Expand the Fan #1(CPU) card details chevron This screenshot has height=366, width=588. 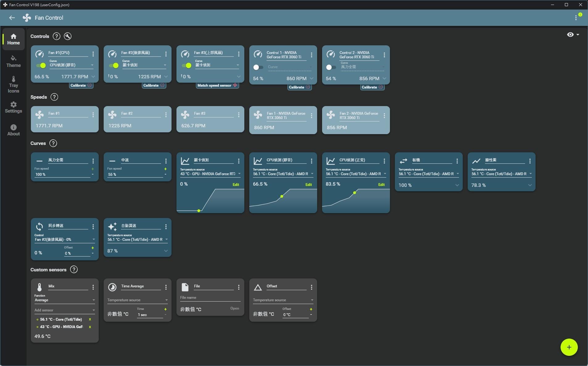(93, 77)
